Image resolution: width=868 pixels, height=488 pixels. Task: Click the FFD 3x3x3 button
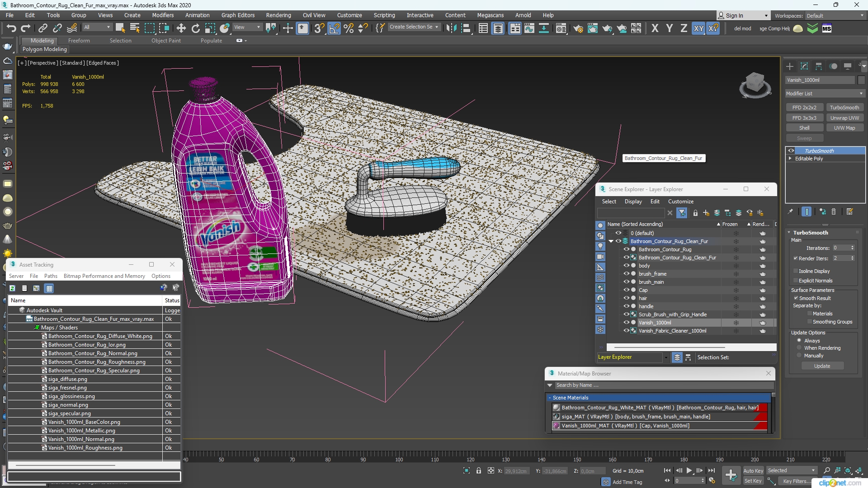pyautogui.click(x=804, y=118)
